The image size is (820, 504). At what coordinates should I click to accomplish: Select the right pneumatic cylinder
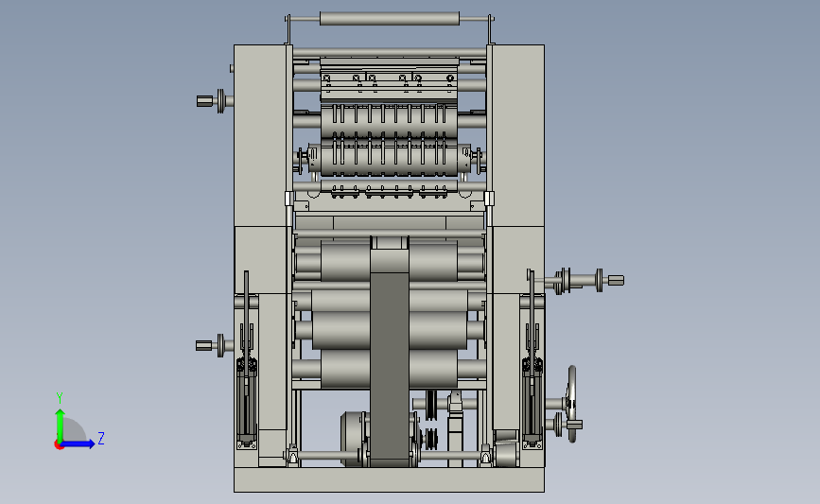click(532, 403)
